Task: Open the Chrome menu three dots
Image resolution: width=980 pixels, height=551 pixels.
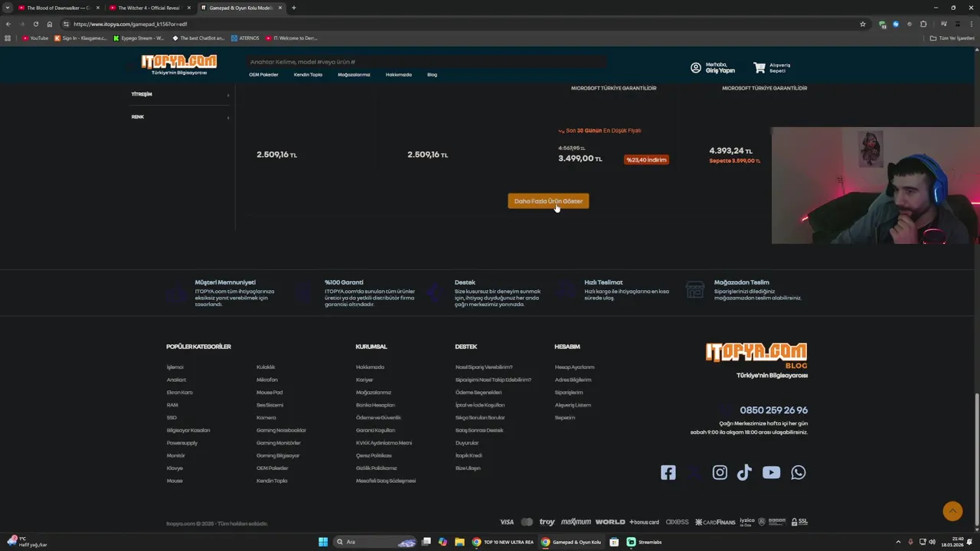Action: (x=971, y=24)
